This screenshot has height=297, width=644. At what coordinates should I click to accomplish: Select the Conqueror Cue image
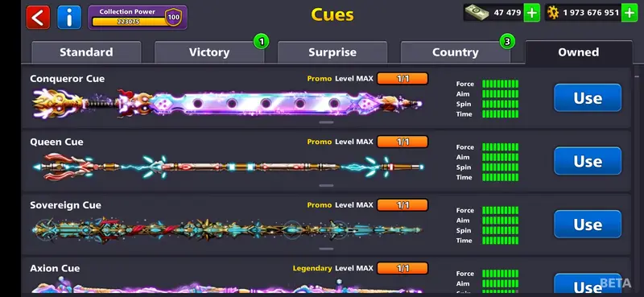point(227,103)
